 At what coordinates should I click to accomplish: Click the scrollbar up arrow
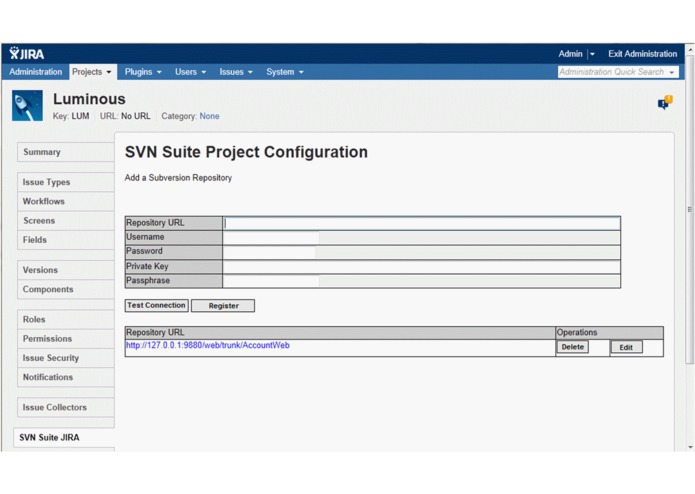click(690, 48)
